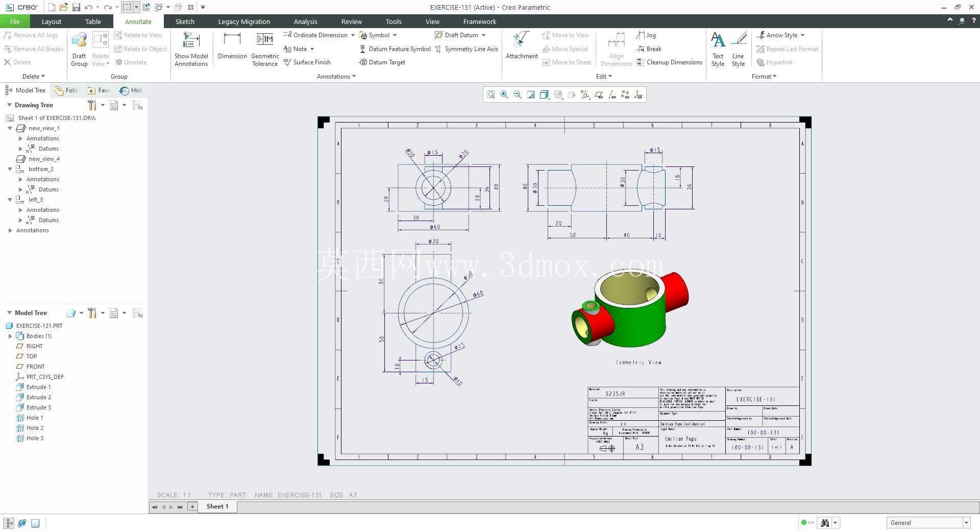
Task: Open the Legacy Migration tab
Action: click(x=244, y=21)
